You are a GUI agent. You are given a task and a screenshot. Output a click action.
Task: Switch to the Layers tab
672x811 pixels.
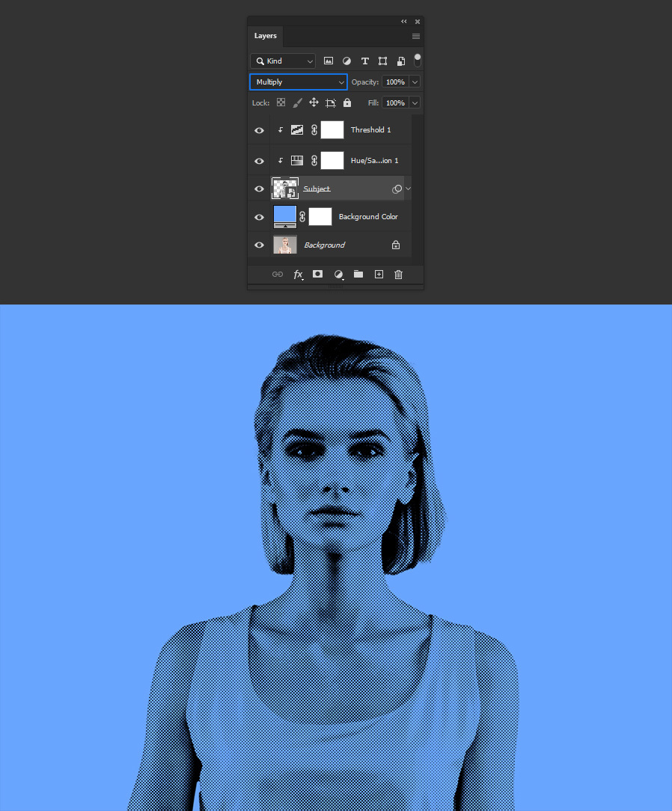tap(266, 36)
